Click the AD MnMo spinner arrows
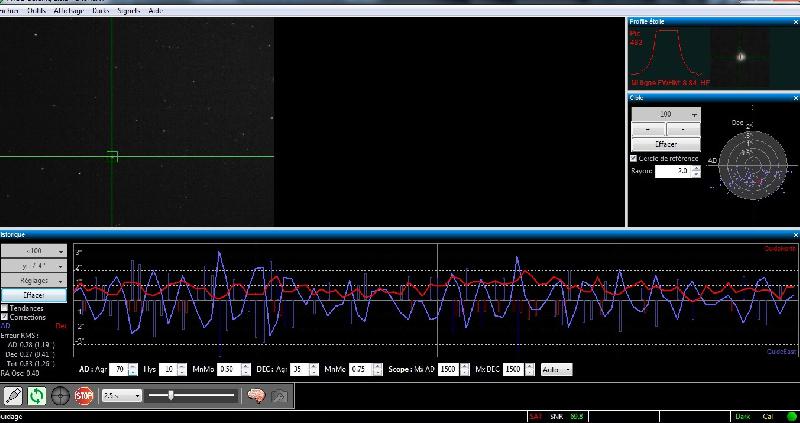Image resolution: width=800 pixels, height=423 pixels. point(246,369)
